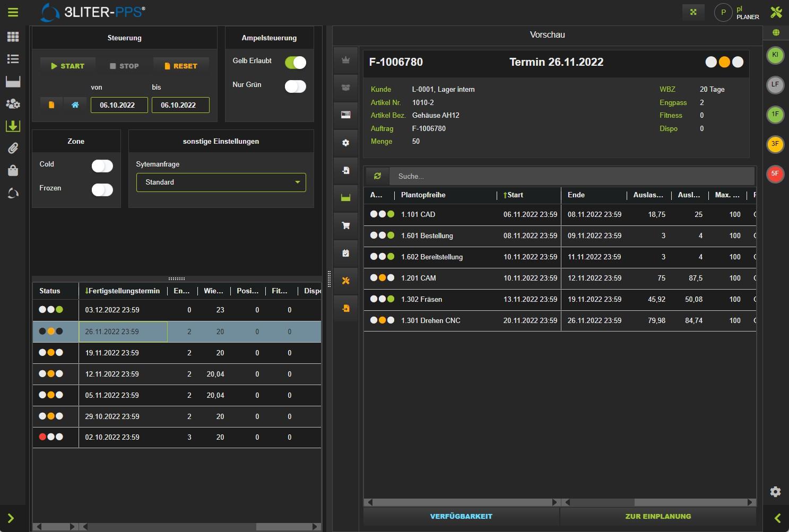Open the Sytemanfrage Standard dropdown
Image resolution: width=789 pixels, height=532 pixels.
(221, 182)
